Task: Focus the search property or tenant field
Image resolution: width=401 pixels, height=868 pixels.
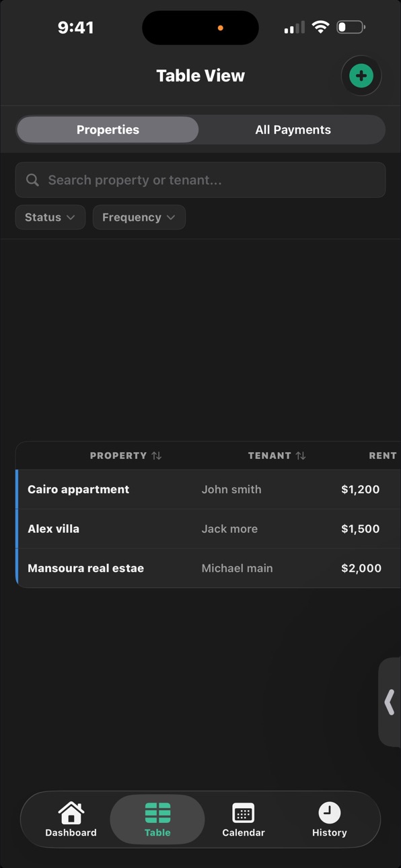Action: (200, 180)
